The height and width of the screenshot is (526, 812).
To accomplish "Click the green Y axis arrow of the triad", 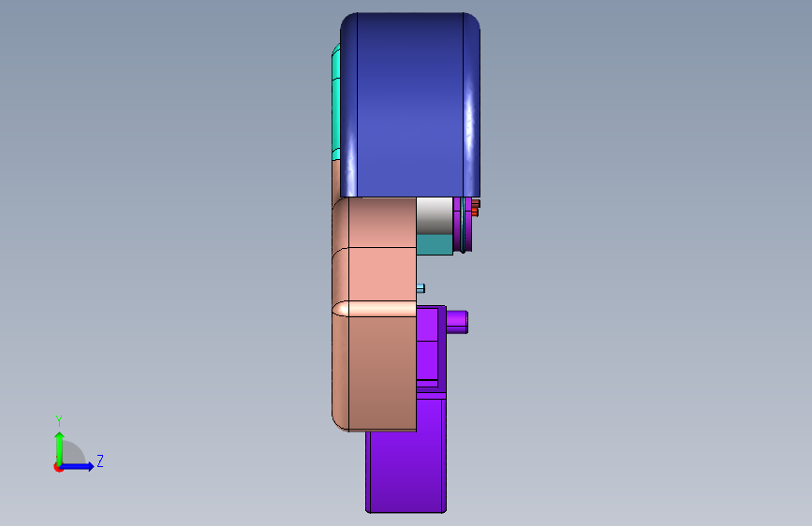I will coord(60,447).
